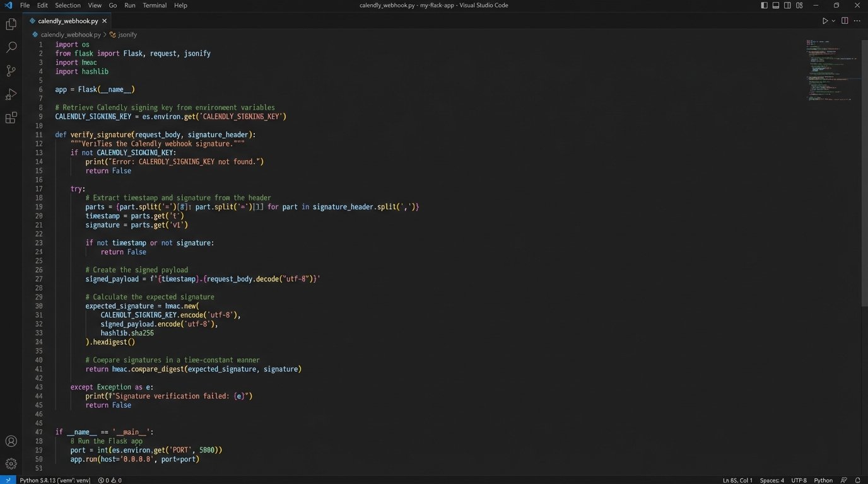Image resolution: width=868 pixels, height=484 pixels.
Task: Open the editor More Actions ellipsis menu
Action: pyautogui.click(x=857, y=21)
